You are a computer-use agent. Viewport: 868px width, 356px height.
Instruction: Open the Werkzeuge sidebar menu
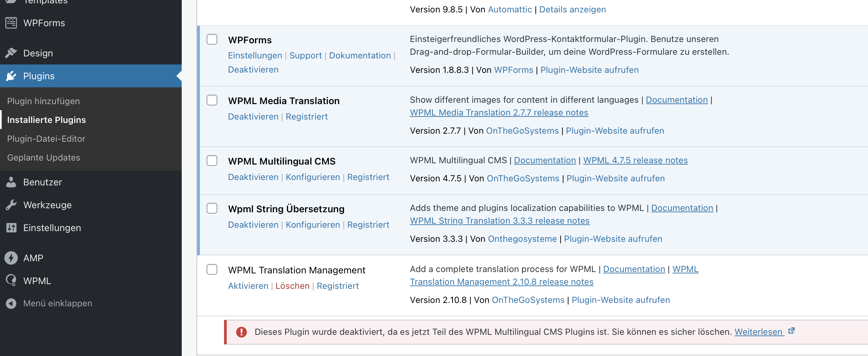click(x=91, y=205)
